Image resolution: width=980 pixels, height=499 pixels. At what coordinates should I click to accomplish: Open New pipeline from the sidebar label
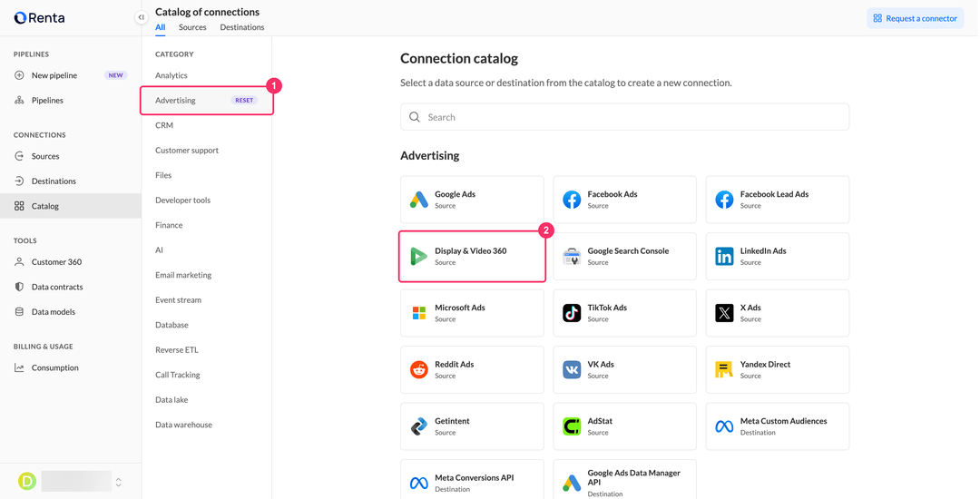coord(54,75)
